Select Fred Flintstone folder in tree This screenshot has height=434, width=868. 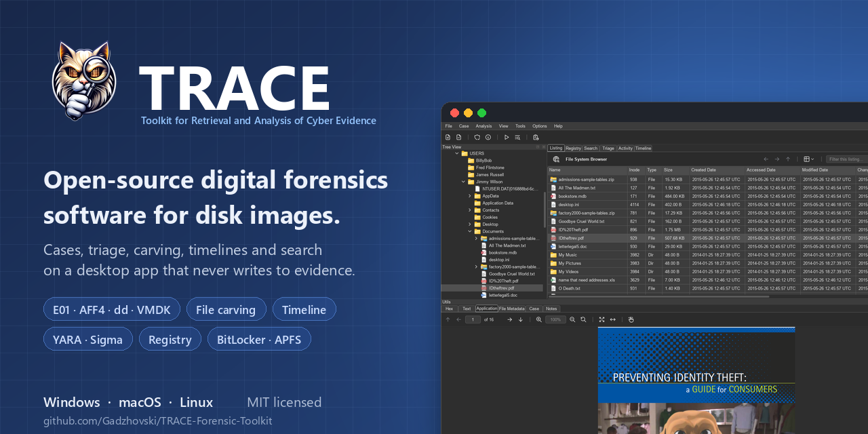(x=486, y=167)
